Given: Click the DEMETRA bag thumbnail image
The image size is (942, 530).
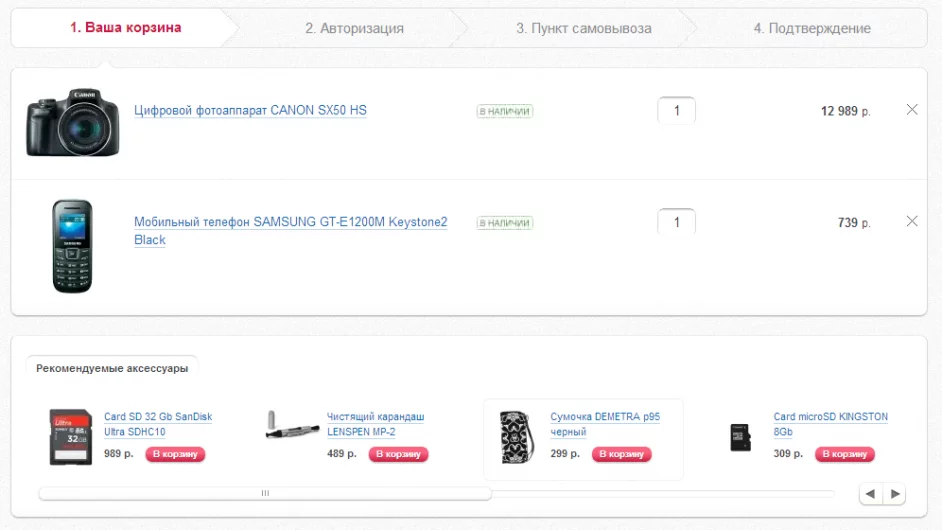Looking at the screenshot, I should tap(517, 437).
